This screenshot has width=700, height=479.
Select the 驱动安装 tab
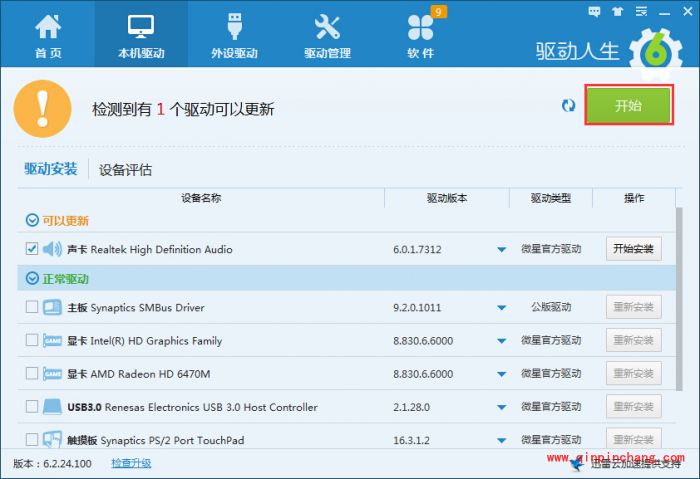(50, 169)
